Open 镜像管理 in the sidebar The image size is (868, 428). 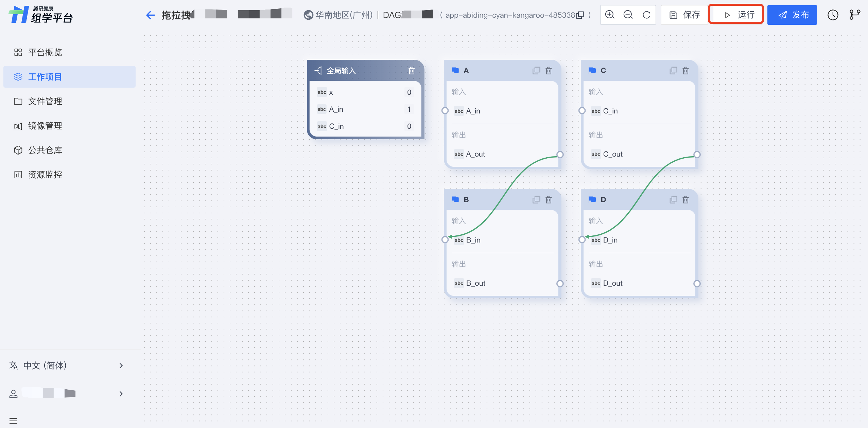point(45,126)
